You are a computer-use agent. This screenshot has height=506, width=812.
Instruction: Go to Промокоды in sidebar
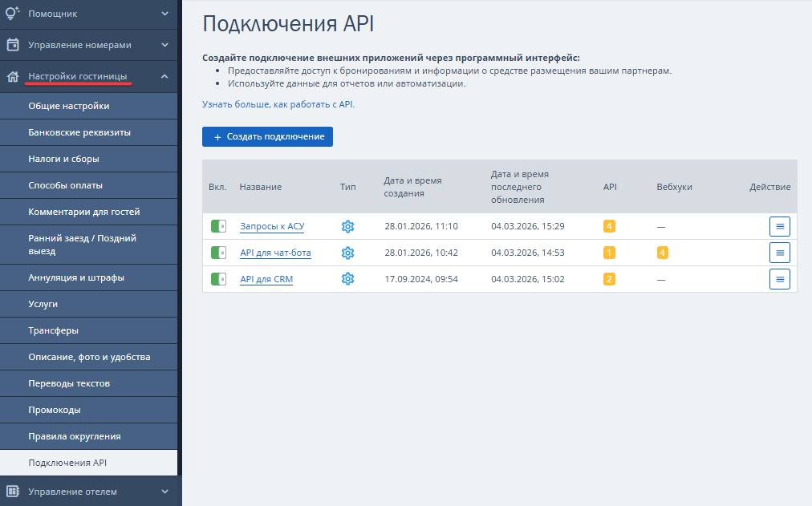(x=55, y=410)
